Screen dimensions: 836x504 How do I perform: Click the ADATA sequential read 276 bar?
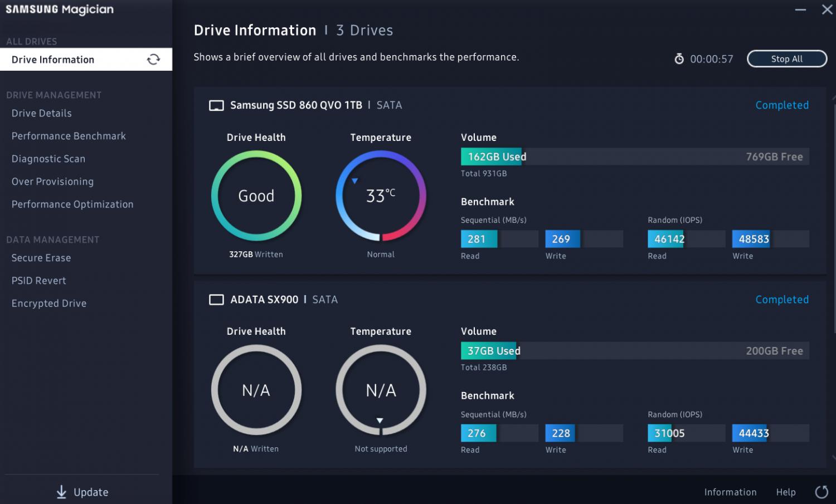click(x=499, y=433)
